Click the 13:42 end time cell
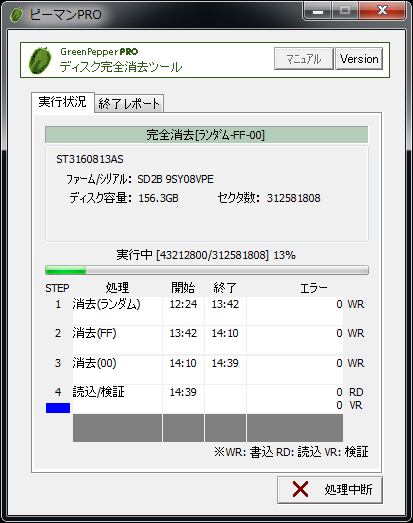The height and width of the screenshot is (523, 413). coord(225,304)
